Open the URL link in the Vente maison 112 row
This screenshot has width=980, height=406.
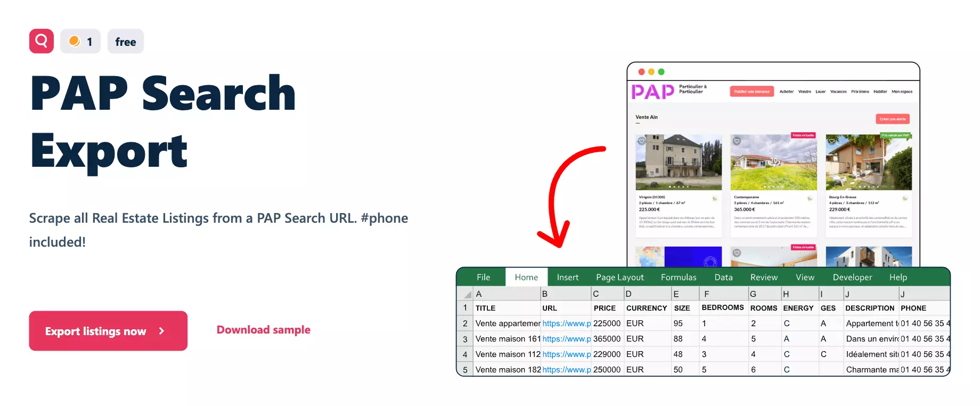point(566,354)
